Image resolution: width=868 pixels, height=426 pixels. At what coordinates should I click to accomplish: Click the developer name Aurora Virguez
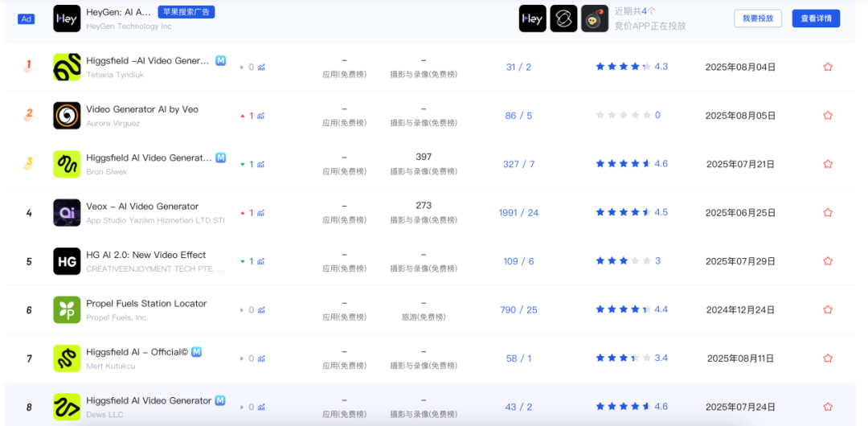(x=113, y=124)
